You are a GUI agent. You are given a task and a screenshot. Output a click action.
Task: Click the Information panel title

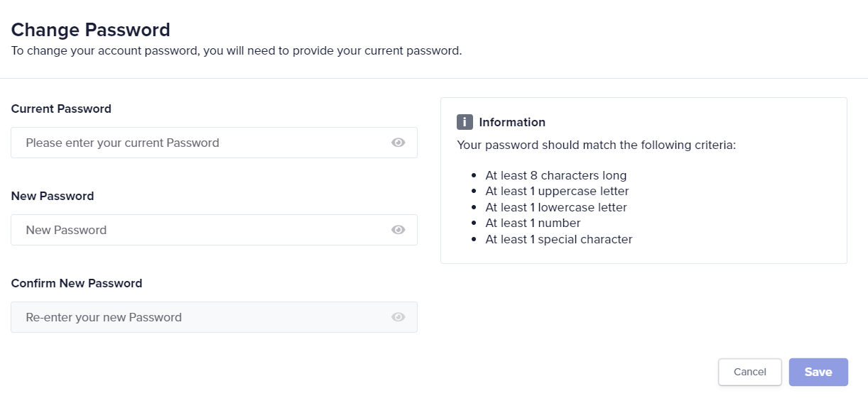512,122
